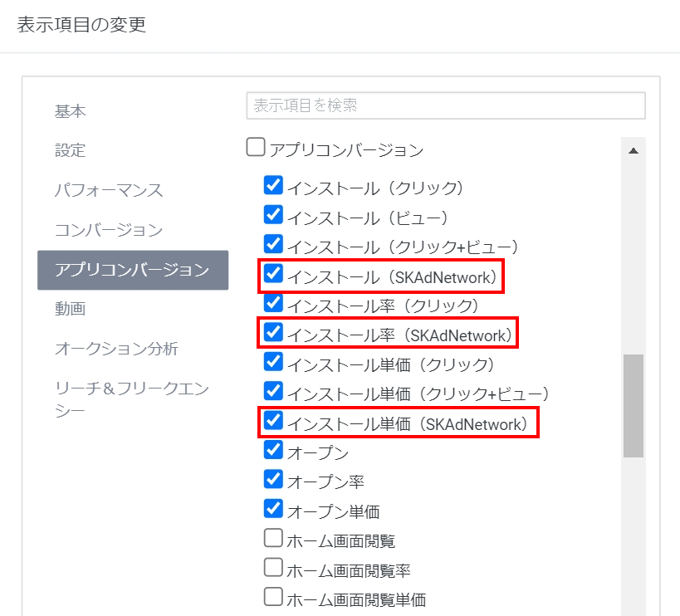Open the 設定 category
The image size is (680, 616).
click(71, 150)
